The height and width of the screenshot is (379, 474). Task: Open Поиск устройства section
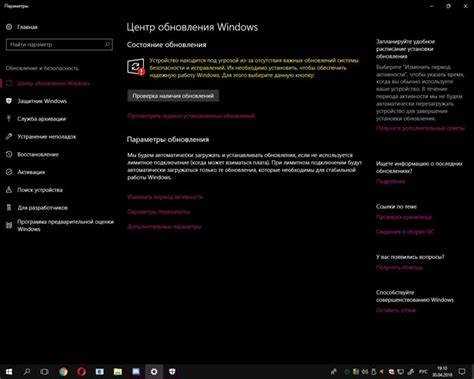34,190
